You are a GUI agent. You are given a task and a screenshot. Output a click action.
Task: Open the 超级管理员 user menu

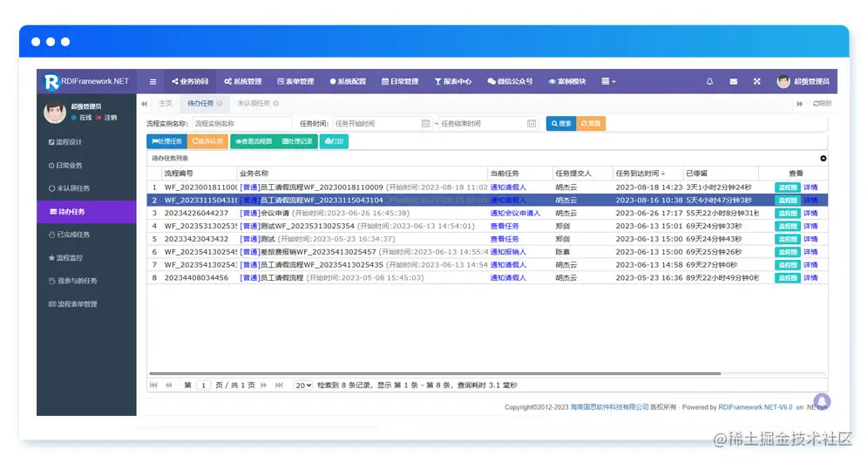[x=803, y=81]
